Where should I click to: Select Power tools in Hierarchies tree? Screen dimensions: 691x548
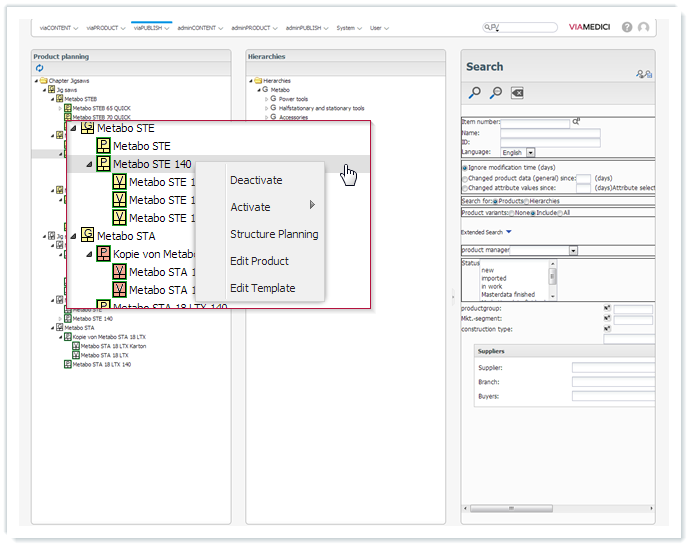[293, 99]
